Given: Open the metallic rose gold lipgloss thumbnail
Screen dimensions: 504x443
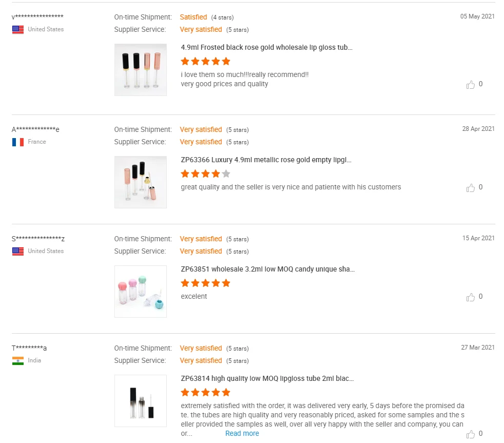Looking at the screenshot, I should pyautogui.click(x=141, y=182).
